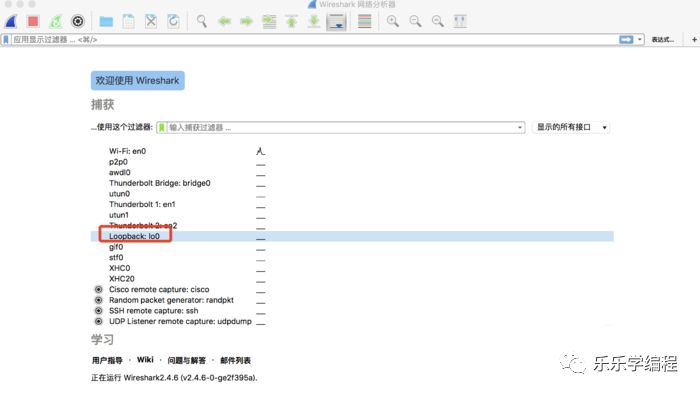Open the shown interfaces dropdown

pos(571,127)
